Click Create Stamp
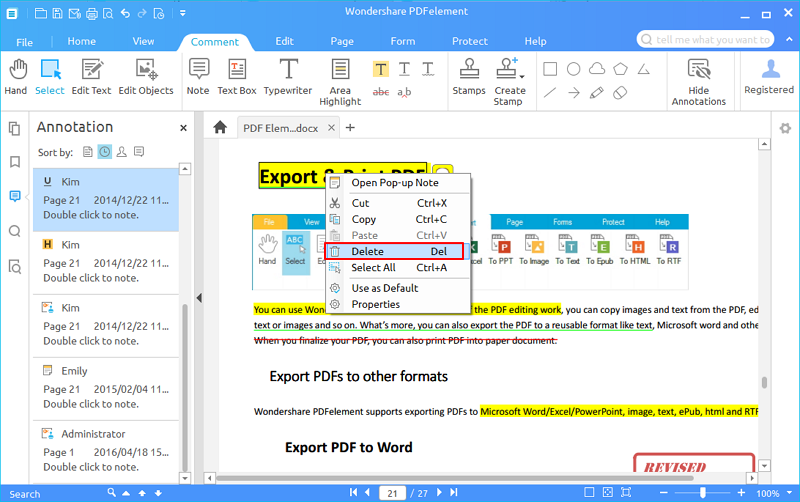800x502 pixels. point(509,82)
